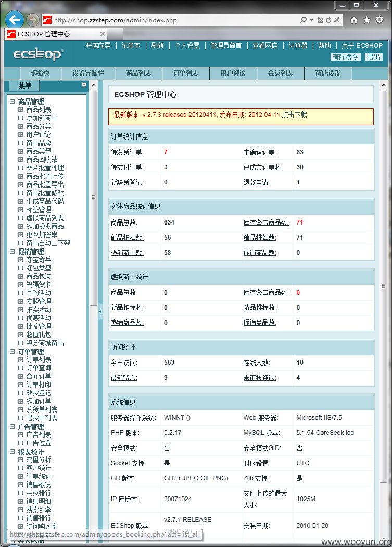
Task: Click the main content vertical scrollbar thumb
Action: pyautogui.click(x=383, y=286)
